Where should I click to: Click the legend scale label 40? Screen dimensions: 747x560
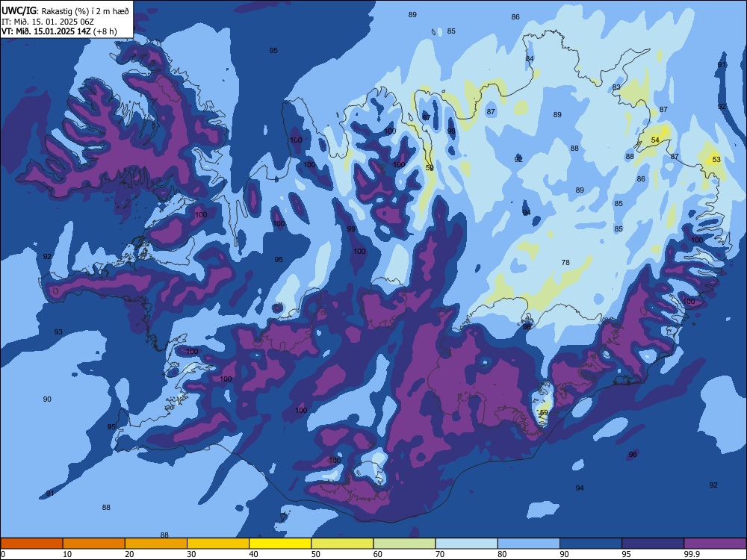point(253,554)
